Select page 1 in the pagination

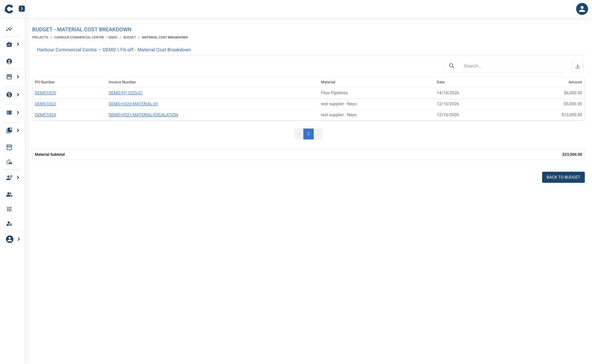click(308, 134)
